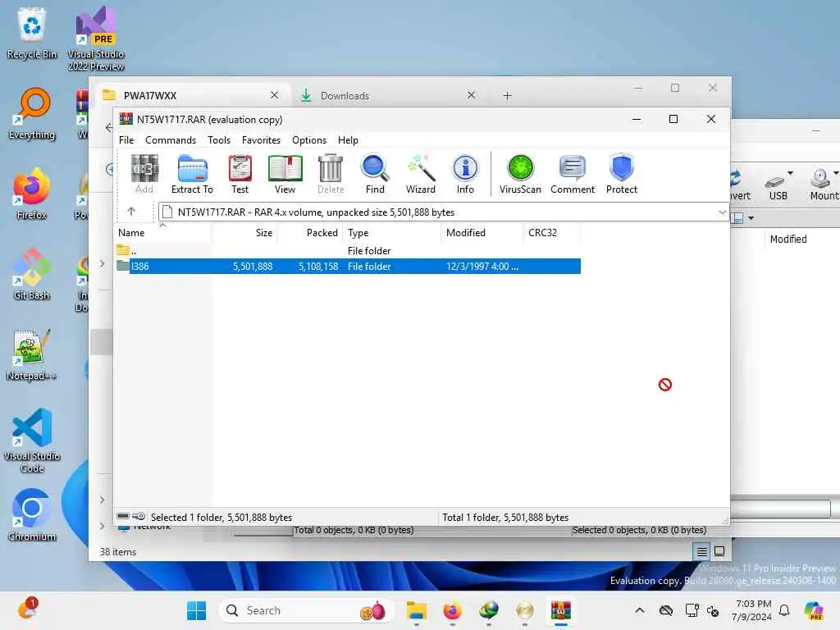
Task: Open notifications bell in taskbar
Action: 784,610
